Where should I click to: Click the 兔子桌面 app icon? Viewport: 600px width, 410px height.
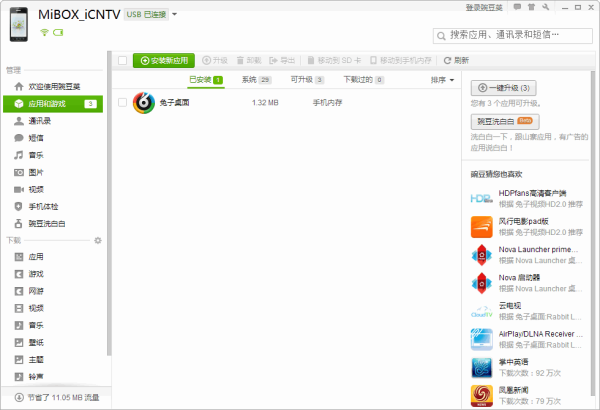click(144, 103)
